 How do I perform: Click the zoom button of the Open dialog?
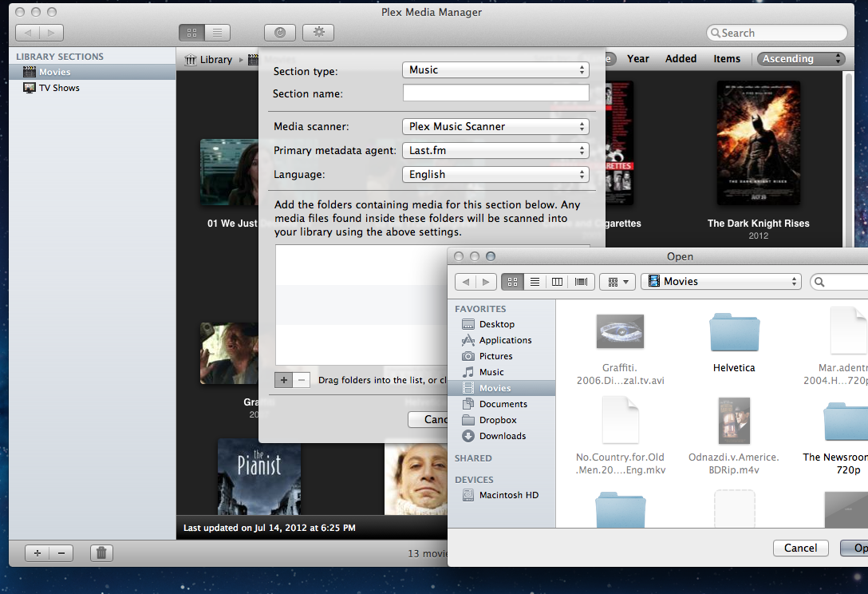[491, 256]
